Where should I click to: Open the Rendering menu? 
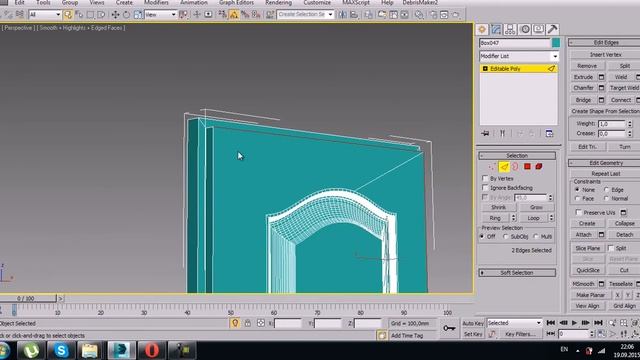(278, 2)
